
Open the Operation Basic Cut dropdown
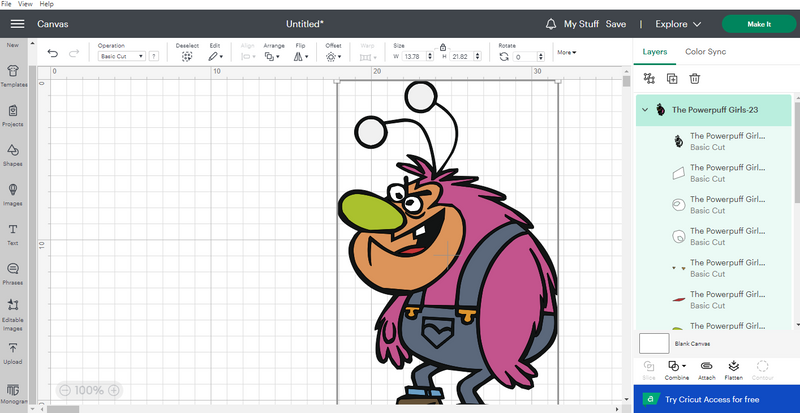coord(122,57)
